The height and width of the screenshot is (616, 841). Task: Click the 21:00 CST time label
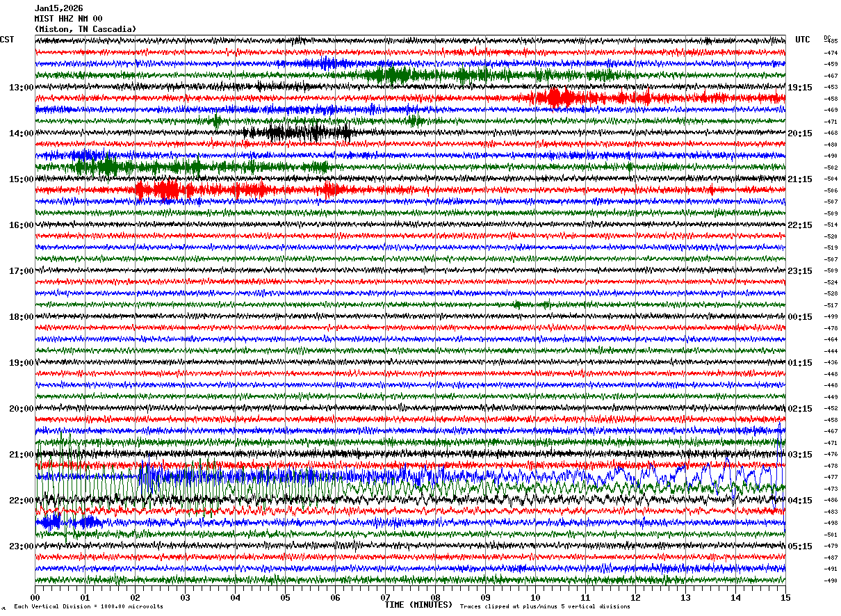pyautogui.click(x=21, y=455)
